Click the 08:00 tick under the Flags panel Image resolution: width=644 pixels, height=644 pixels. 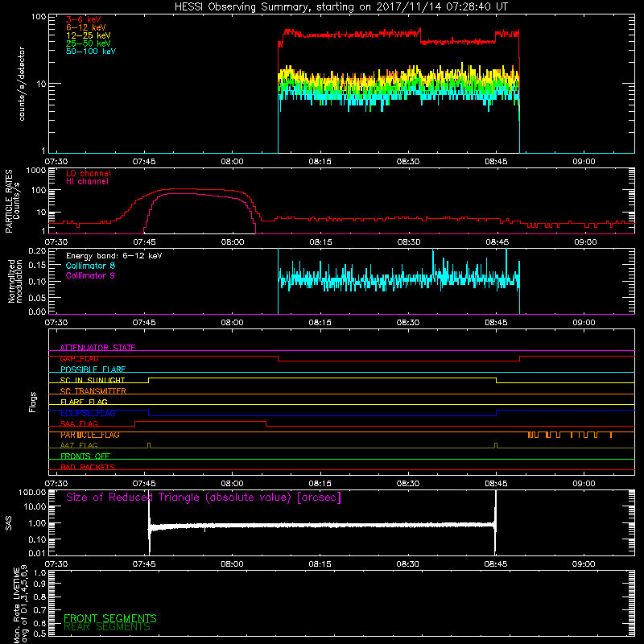(232, 484)
